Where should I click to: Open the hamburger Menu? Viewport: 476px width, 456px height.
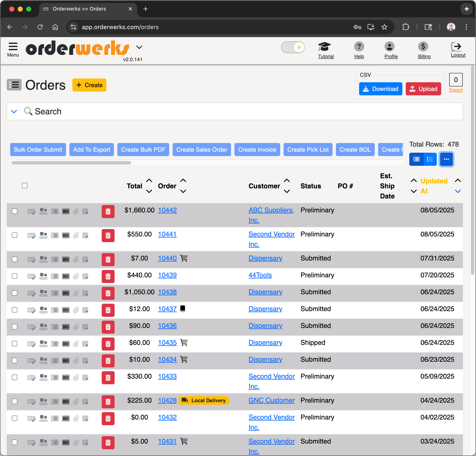point(13,47)
